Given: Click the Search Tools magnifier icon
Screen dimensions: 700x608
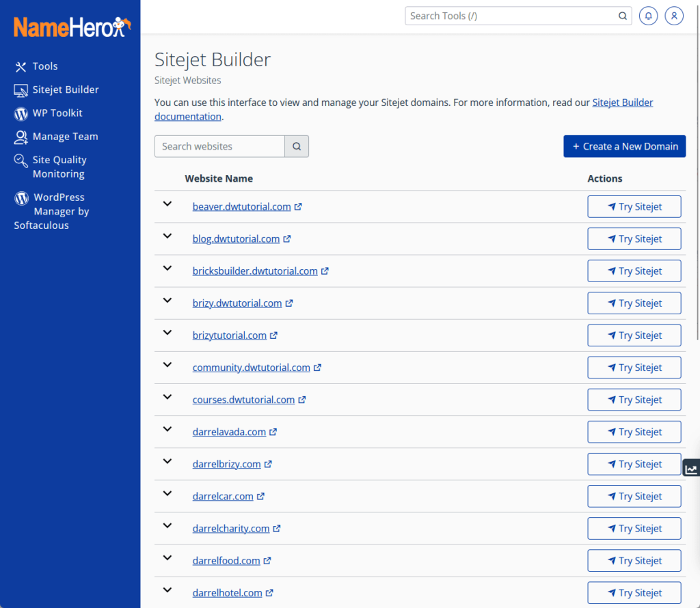Looking at the screenshot, I should [622, 16].
